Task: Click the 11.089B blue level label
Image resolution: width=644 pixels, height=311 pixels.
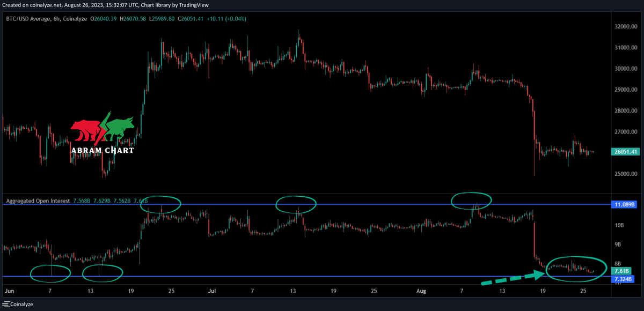Action: 623,204
